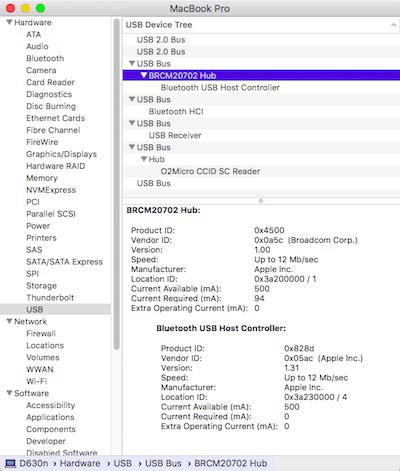This screenshot has width=400, height=471.
Task: Select Thunderbolt in the sidebar
Action: click(x=50, y=298)
